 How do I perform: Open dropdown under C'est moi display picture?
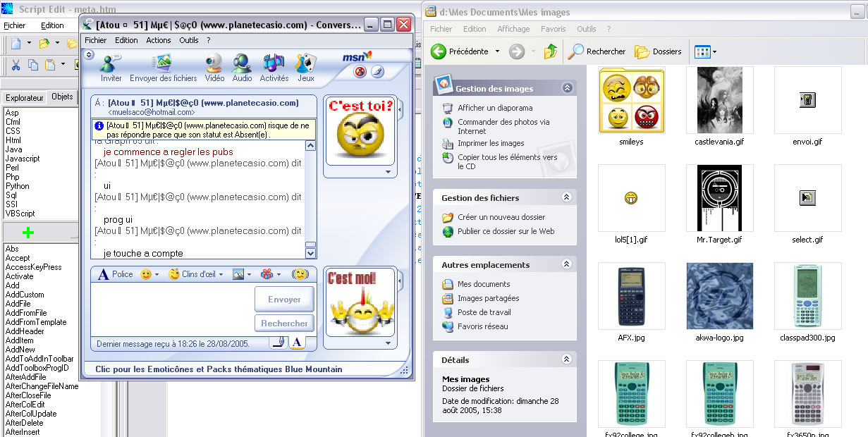click(x=388, y=343)
